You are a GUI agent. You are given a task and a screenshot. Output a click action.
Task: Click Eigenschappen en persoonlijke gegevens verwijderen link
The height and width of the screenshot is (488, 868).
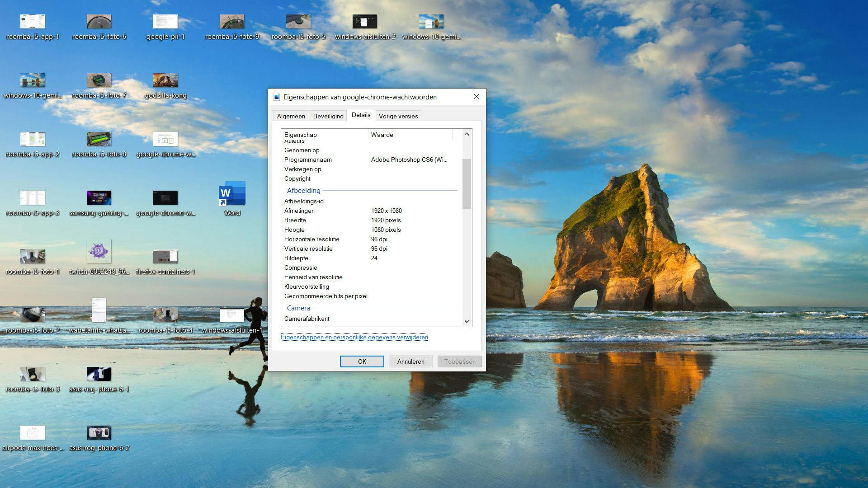[354, 337]
